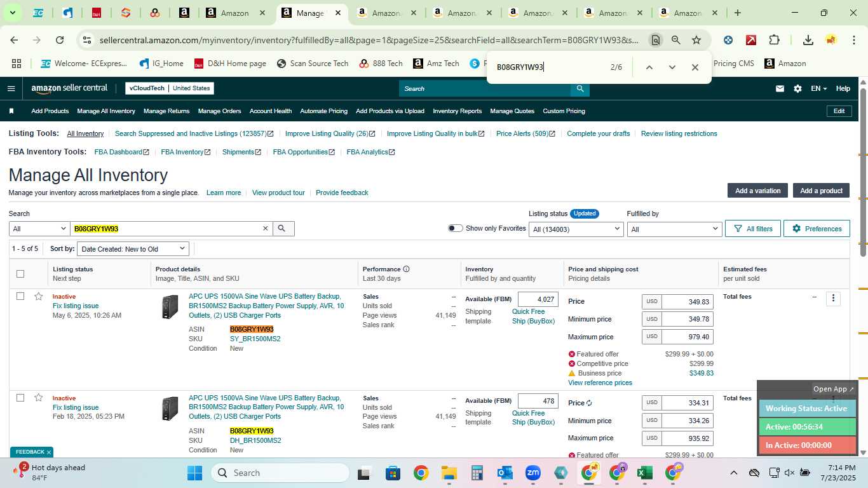Submit inventory search with magnifier button

click(x=283, y=229)
